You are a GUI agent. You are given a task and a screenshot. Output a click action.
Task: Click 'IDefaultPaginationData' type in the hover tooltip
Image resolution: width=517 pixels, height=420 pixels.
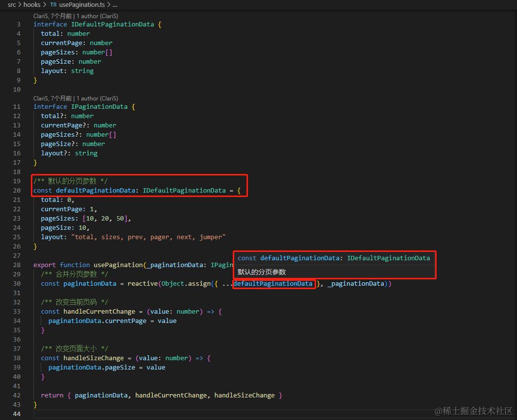[389, 258]
